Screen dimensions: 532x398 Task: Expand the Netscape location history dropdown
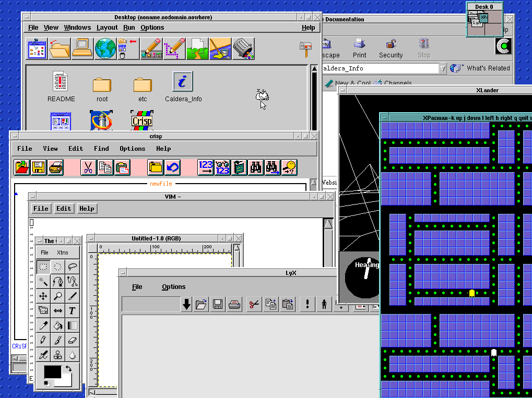(443, 68)
